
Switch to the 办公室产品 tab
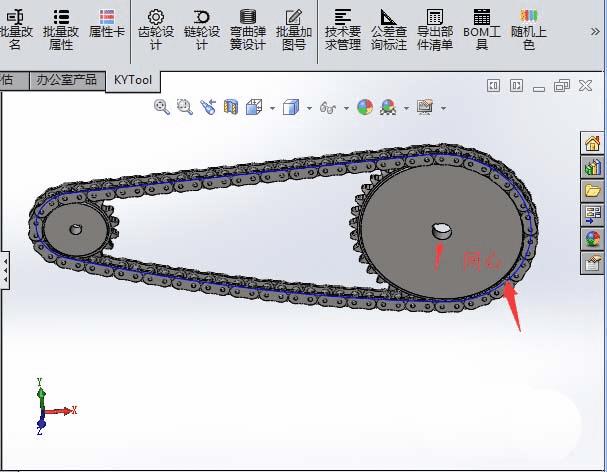pyautogui.click(x=66, y=79)
